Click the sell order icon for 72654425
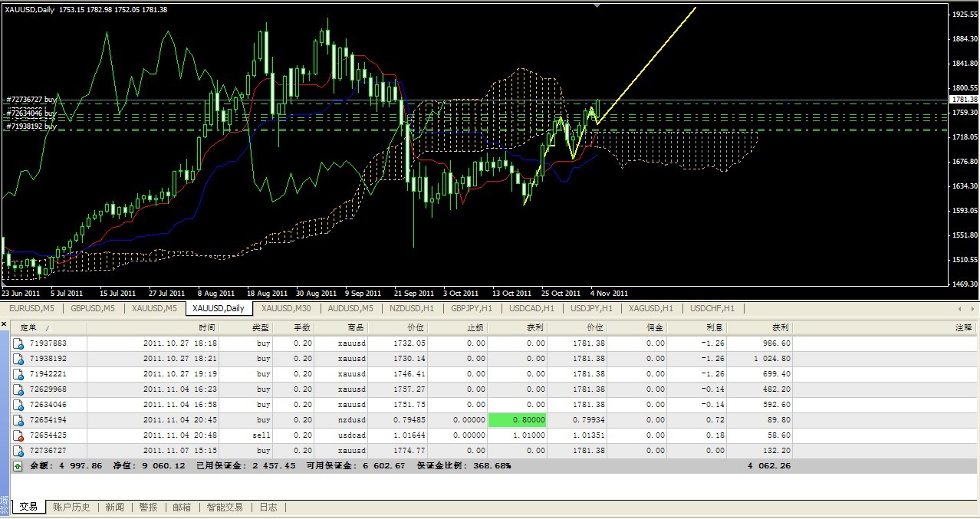The image size is (980, 519). pyautogui.click(x=18, y=435)
